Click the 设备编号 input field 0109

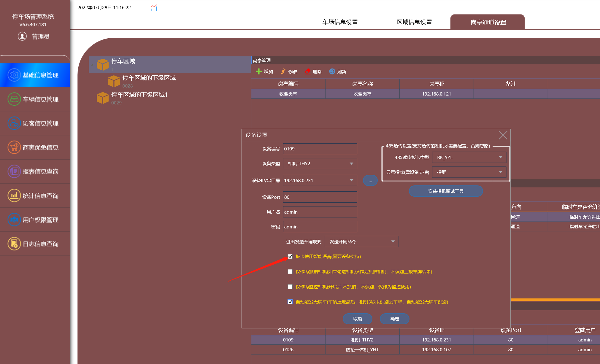coord(320,149)
